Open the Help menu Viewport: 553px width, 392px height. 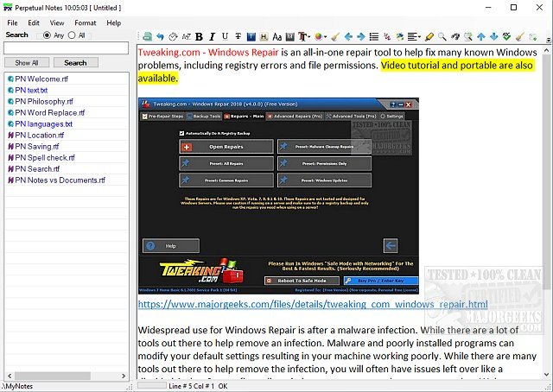(113, 23)
